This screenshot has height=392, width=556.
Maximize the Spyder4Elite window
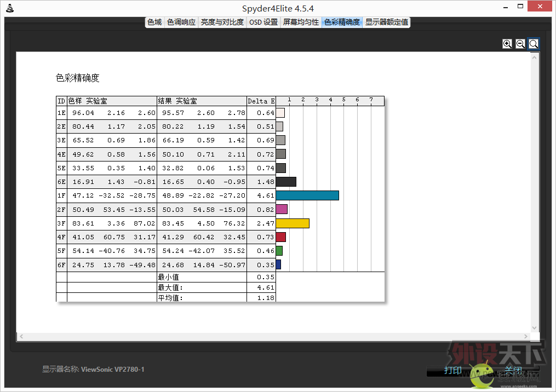[520, 7]
